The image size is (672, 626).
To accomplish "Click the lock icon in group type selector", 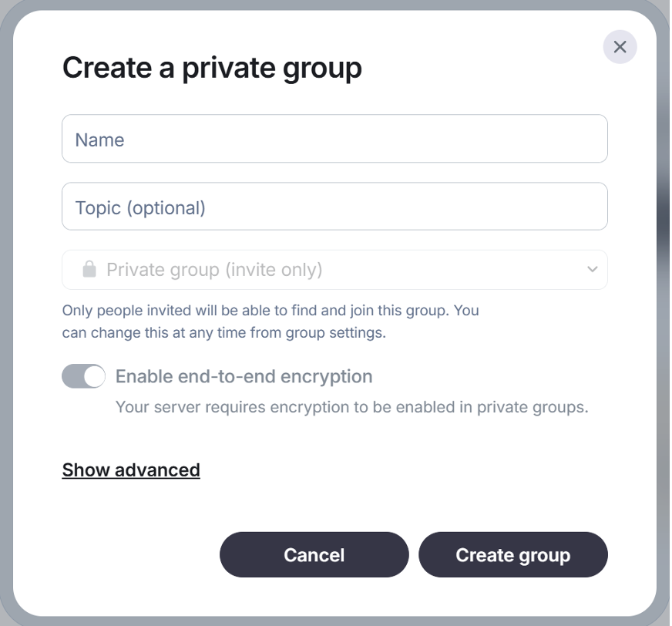I will click(89, 269).
